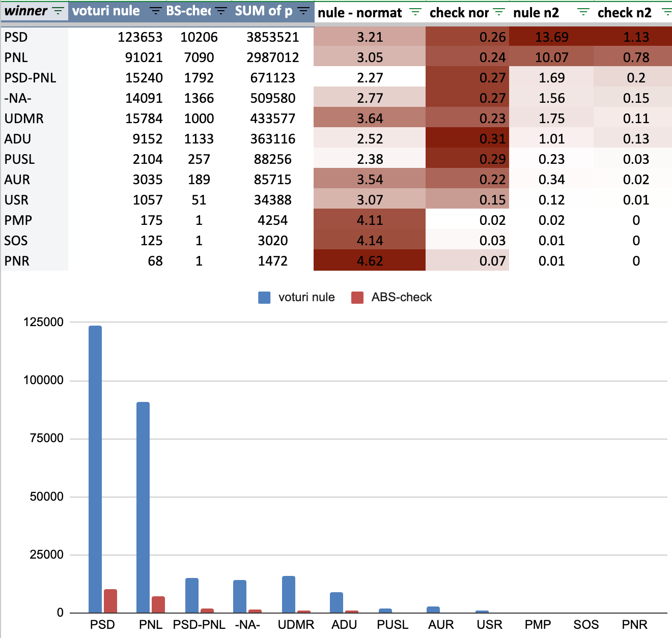
Task: Select the PNR row label cell
Action: (x=35, y=261)
